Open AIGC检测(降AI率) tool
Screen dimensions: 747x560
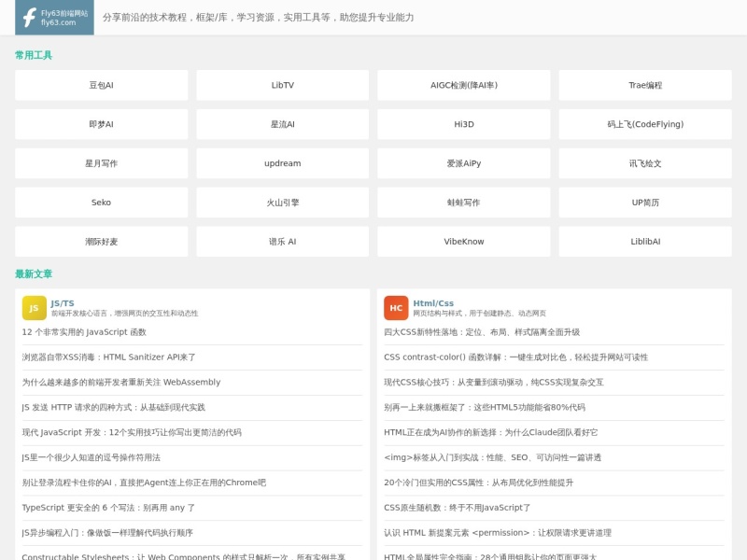pos(464,85)
